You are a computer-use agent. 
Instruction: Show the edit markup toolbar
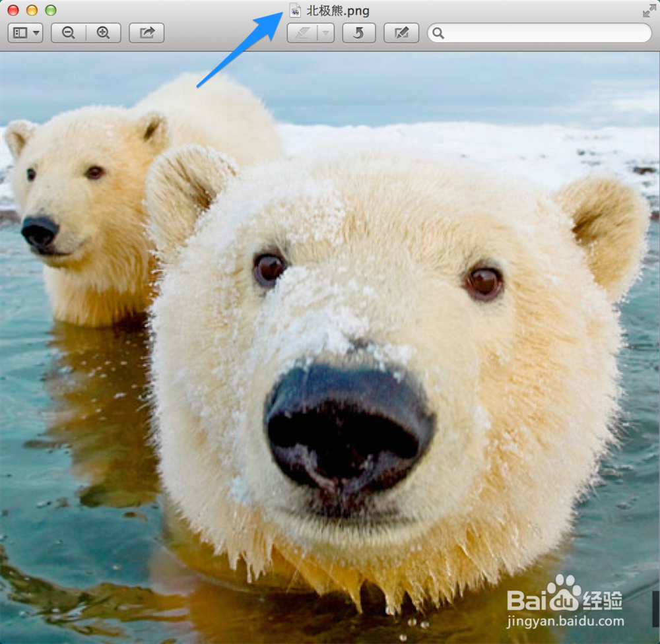(x=401, y=33)
